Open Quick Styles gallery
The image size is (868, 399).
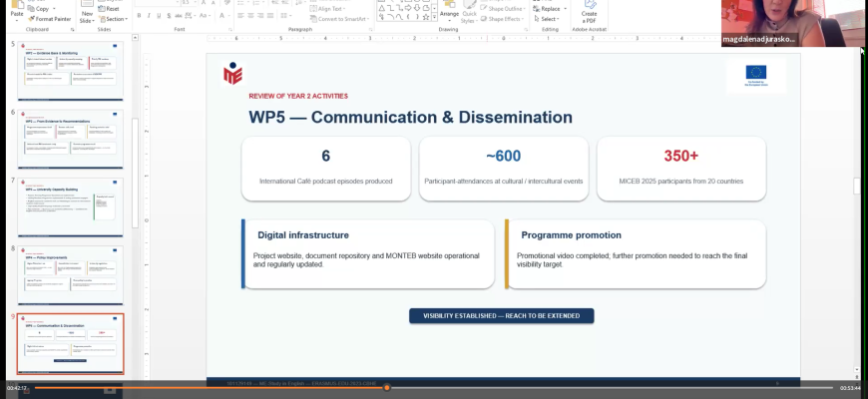click(x=470, y=12)
